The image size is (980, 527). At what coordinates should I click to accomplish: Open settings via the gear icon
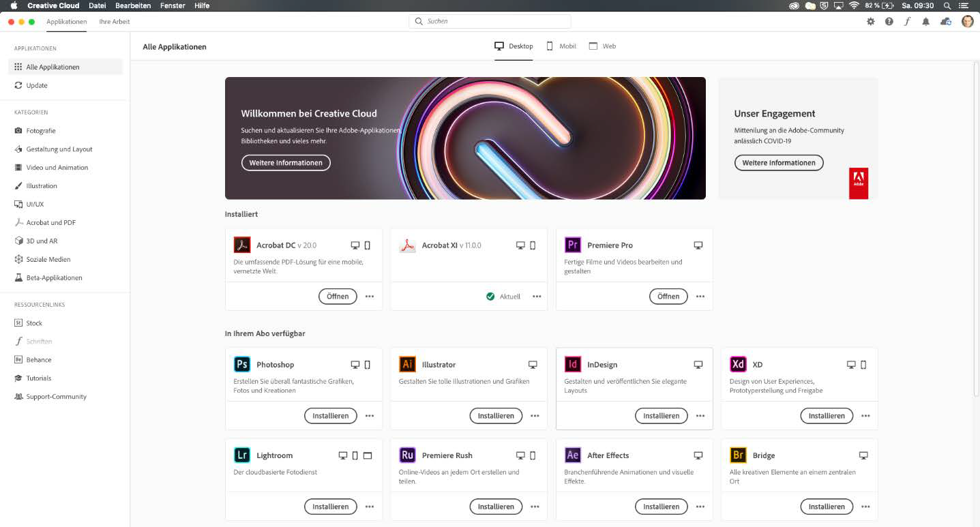tap(870, 22)
